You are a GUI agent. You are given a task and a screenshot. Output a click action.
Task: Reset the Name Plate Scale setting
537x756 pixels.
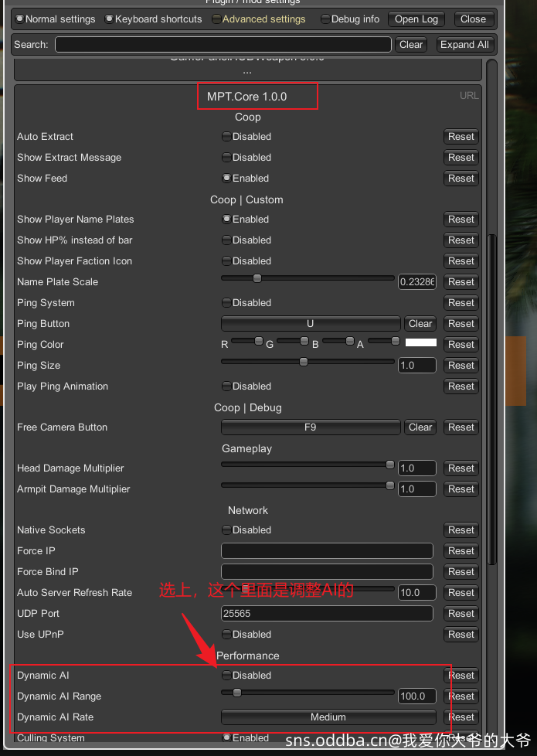coord(461,282)
